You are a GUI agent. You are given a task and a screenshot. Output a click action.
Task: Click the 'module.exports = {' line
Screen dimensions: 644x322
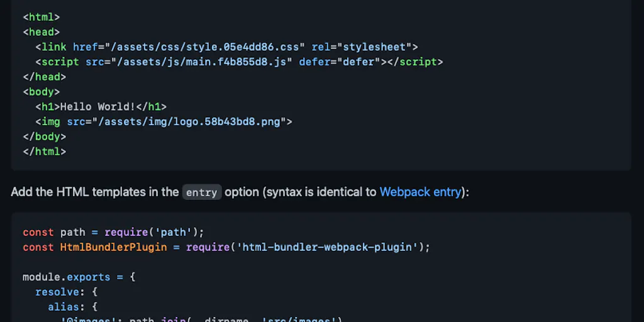coord(79,277)
